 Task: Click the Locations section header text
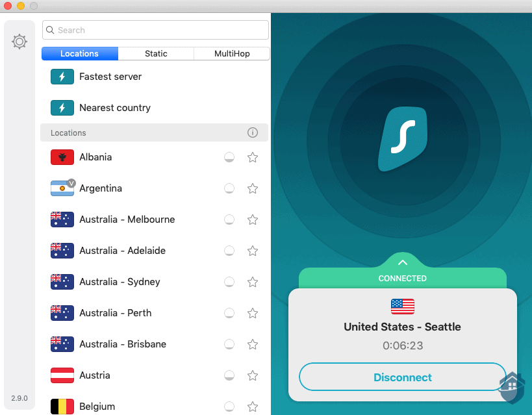[x=68, y=132]
